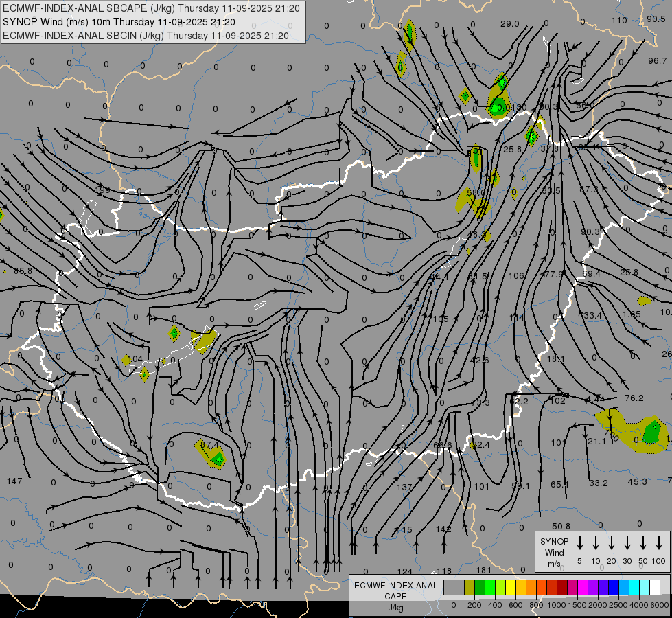Click the 104 value on the map
672x618 pixels.
[x=135, y=359]
